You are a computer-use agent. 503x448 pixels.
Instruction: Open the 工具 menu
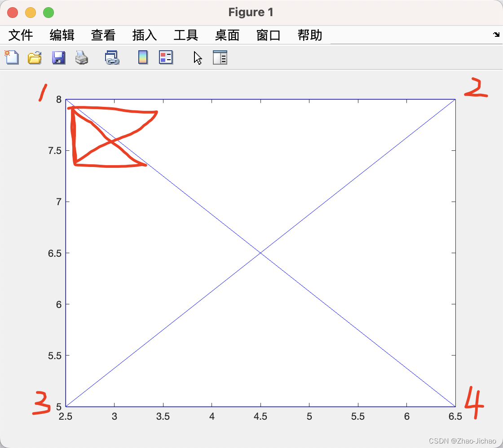185,35
